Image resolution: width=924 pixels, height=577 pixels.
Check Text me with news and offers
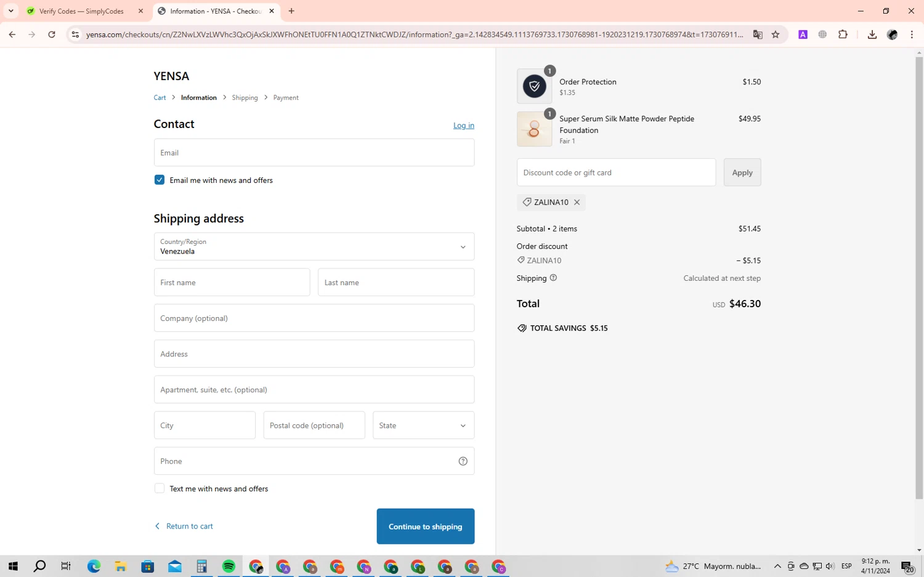click(160, 488)
